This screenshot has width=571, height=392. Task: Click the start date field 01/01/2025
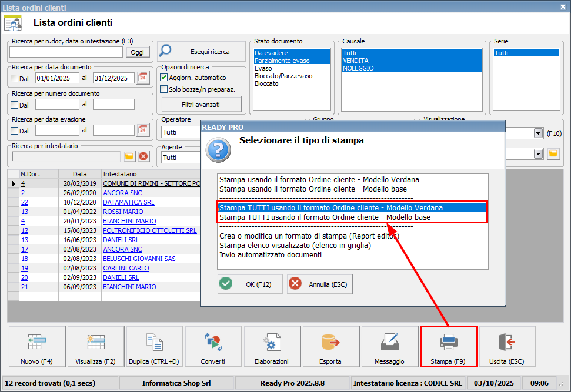coord(57,78)
